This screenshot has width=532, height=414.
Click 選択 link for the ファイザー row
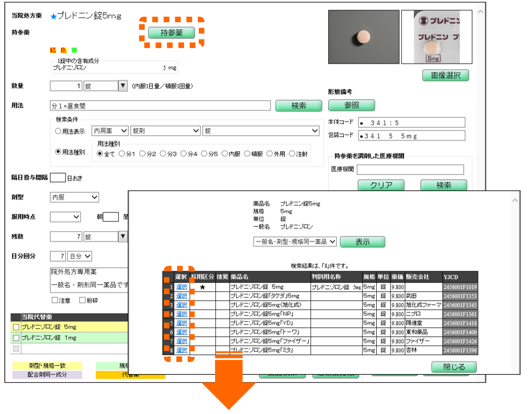182,341
